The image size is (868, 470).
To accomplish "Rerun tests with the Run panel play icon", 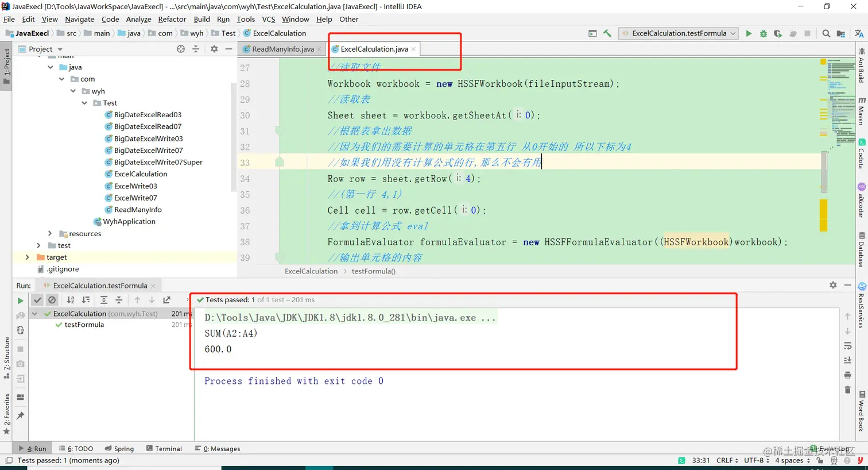I will click(21, 301).
